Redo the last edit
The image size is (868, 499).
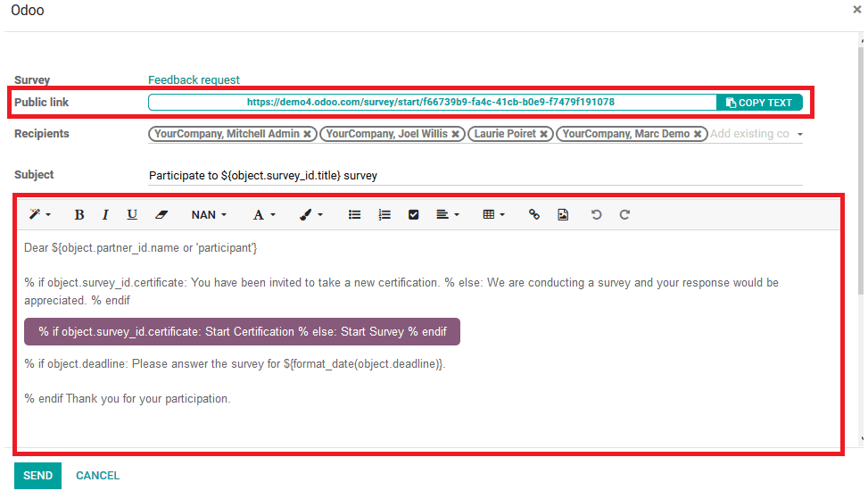tap(624, 215)
